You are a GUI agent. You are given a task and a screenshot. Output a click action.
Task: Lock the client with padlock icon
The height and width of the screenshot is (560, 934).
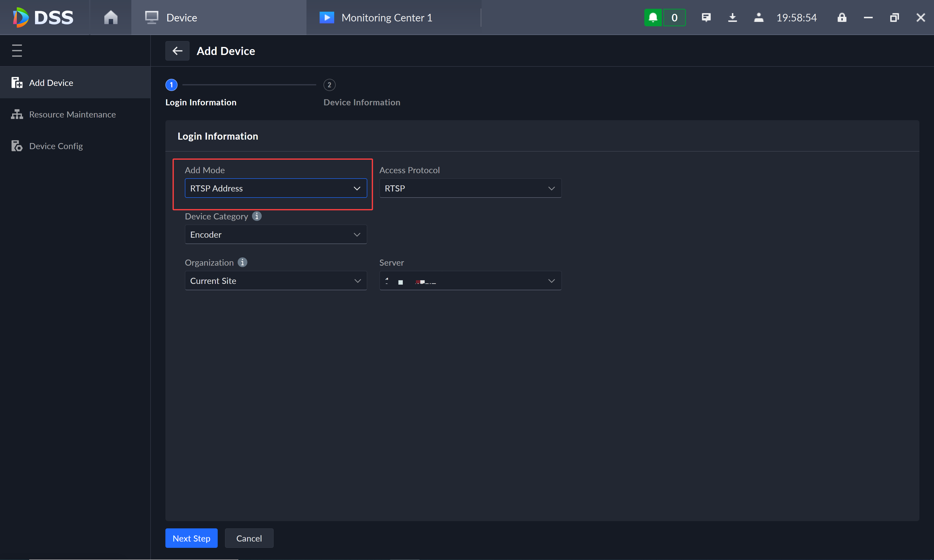coord(842,17)
